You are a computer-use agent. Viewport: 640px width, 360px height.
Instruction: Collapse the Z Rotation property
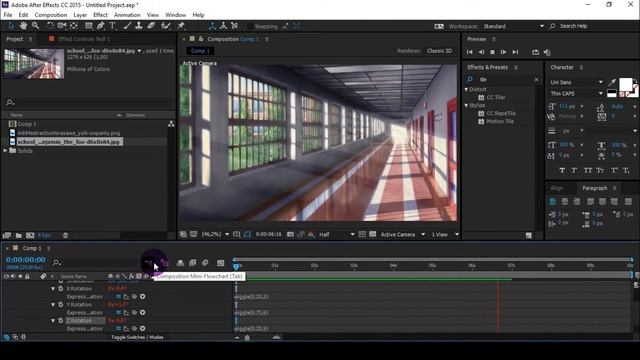53,320
